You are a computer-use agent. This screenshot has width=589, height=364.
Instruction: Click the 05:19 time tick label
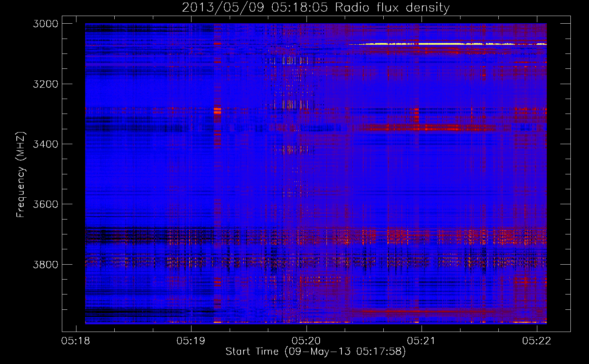191,341
